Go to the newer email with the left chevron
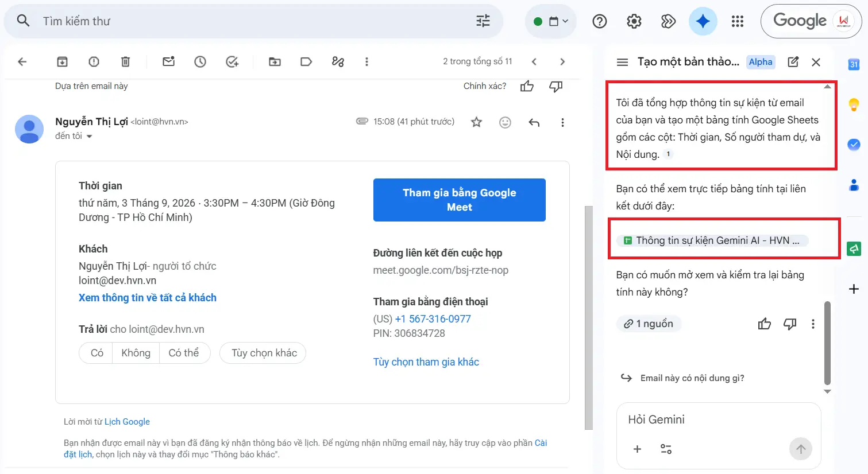868x474 pixels. point(534,61)
